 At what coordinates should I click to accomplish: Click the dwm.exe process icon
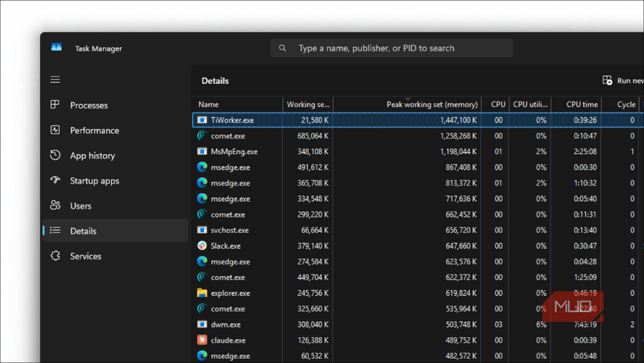tap(202, 324)
